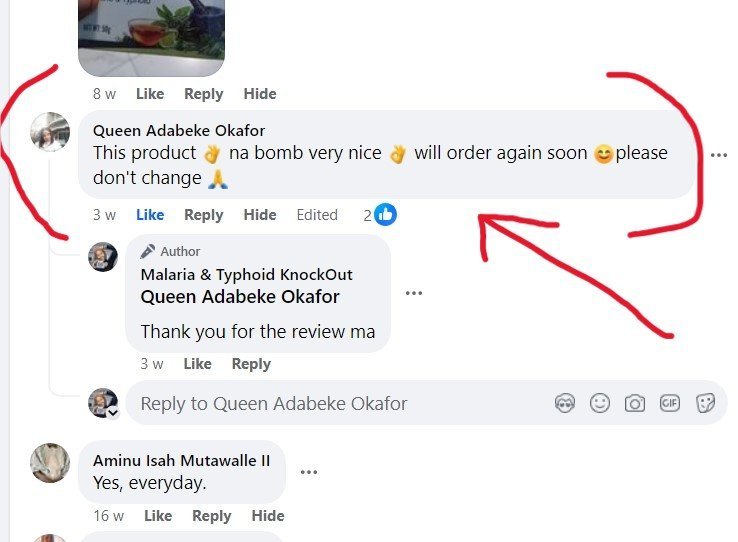
Task: Attach photo using camera icon
Action: 634,403
